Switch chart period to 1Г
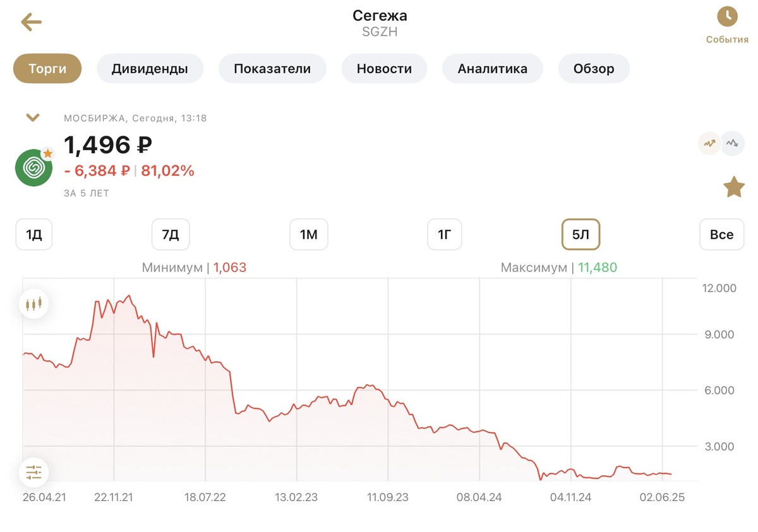 (445, 235)
